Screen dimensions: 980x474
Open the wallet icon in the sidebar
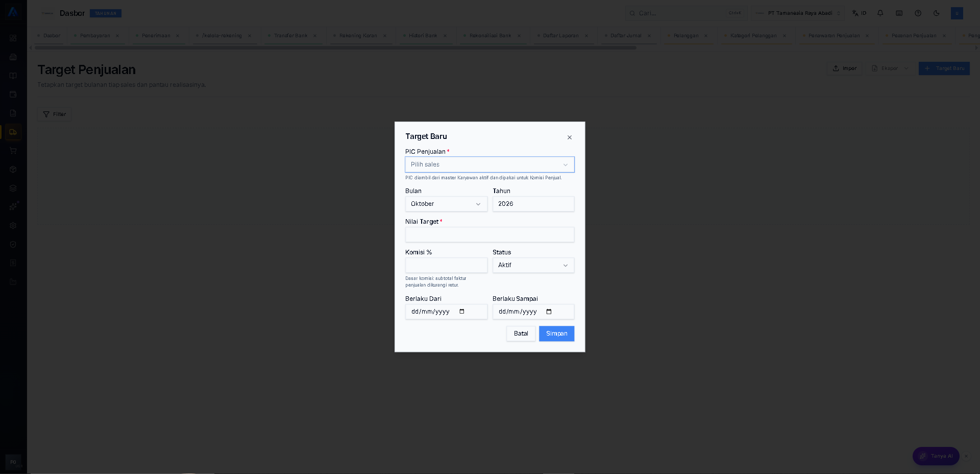(13, 94)
